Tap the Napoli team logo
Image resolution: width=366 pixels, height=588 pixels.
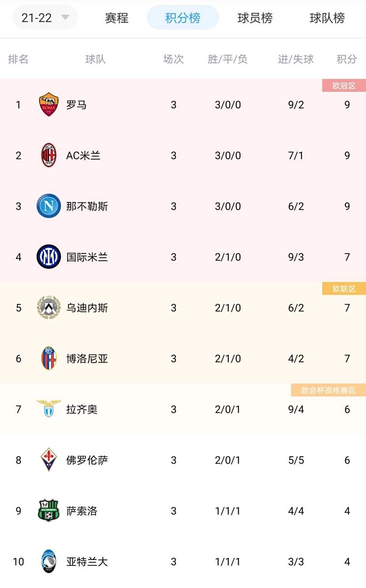click(x=49, y=206)
